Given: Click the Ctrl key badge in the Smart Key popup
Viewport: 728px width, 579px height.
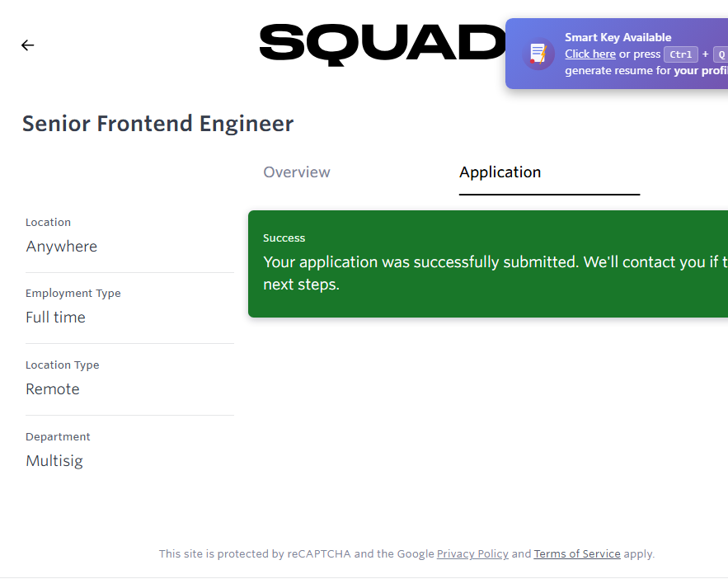Looking at the screenshot, I should click(681, 54).
